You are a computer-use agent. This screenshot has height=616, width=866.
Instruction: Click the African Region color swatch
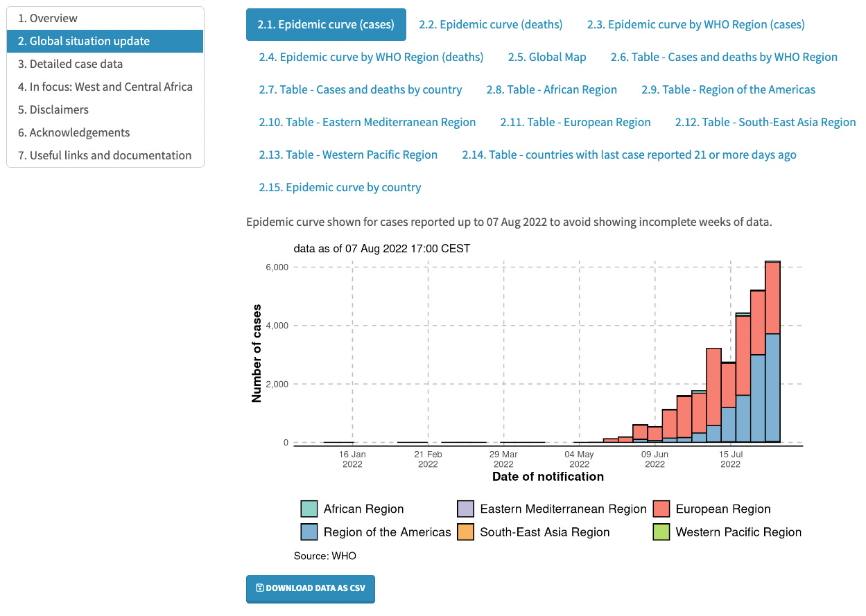tap(311, 509)
